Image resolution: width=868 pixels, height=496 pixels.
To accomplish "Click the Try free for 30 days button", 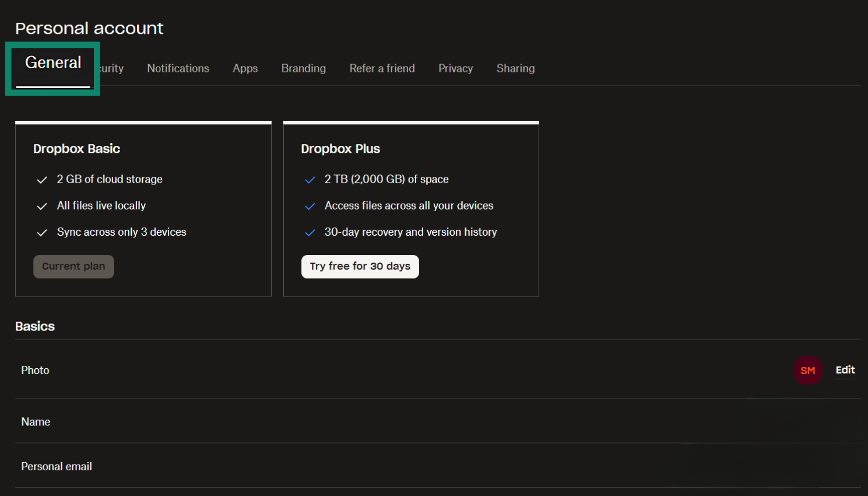I will click(x=360, y=267).
